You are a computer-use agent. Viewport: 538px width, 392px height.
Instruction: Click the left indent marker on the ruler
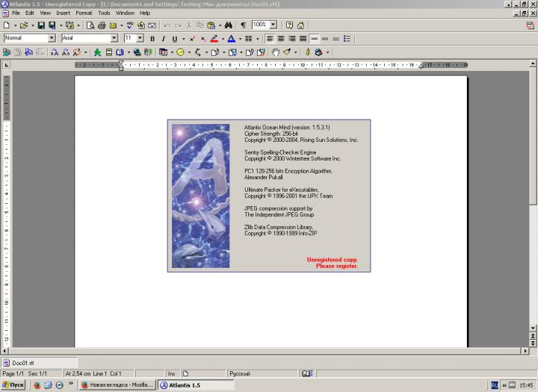pos(121,66)
